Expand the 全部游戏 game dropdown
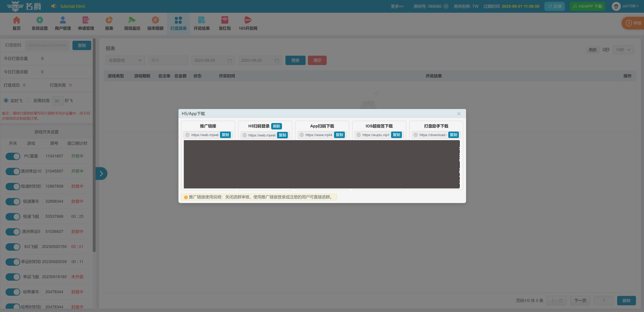The height and width of the screenshot is (312, 644). pyautogui.click(x=125, y=61)
